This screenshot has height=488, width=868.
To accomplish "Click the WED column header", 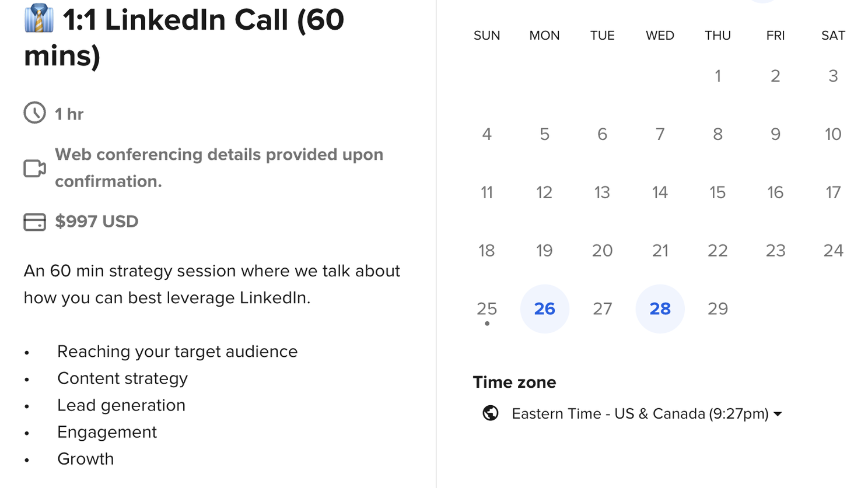I will pos(660,36).
